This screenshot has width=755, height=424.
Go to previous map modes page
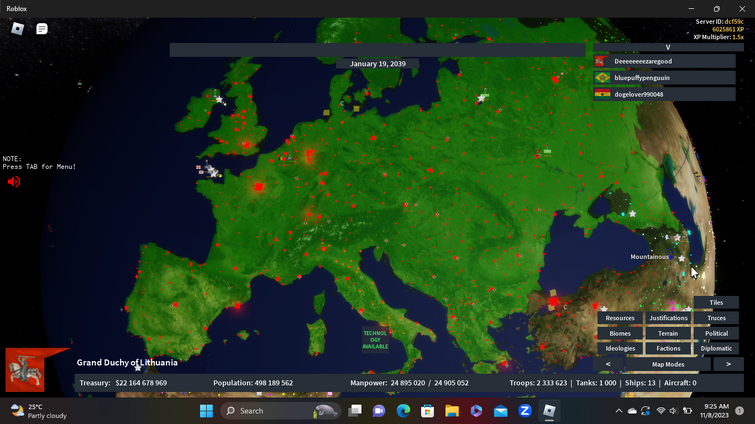click(x=608, y=364)
